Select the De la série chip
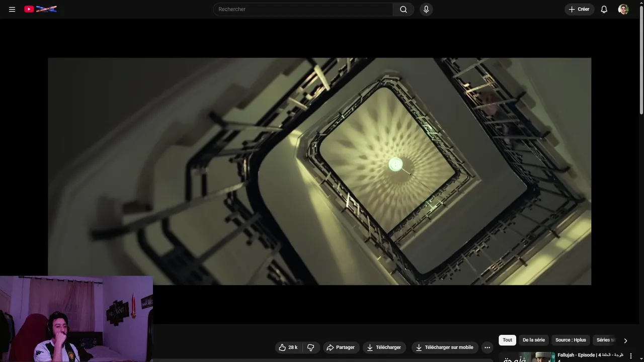 (533, 340)
